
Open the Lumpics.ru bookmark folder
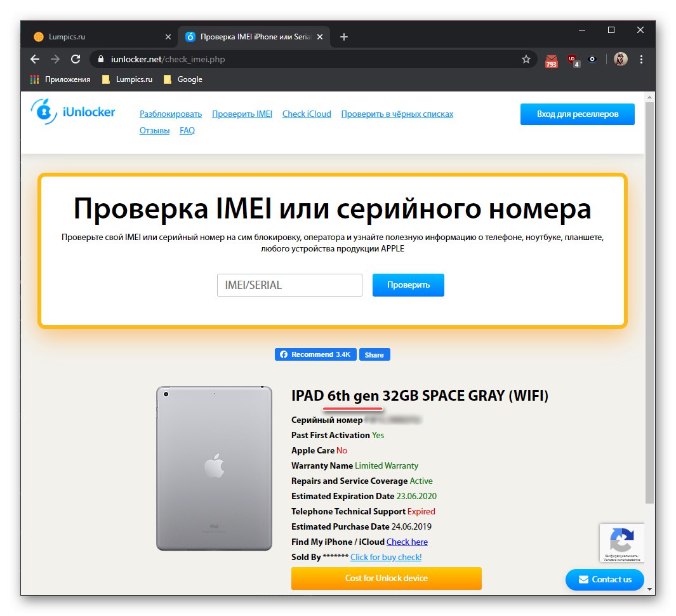[127, 79]
